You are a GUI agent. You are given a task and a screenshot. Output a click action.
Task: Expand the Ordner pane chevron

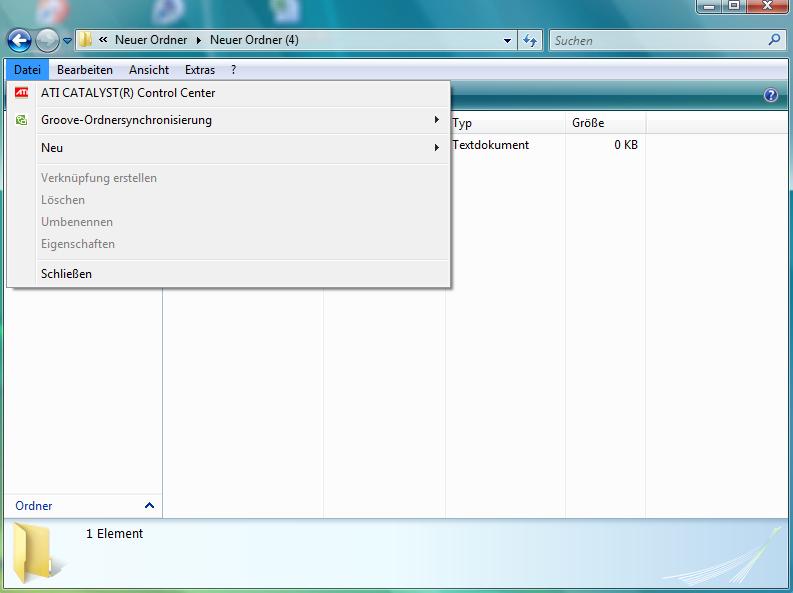[x=149, y=506]
